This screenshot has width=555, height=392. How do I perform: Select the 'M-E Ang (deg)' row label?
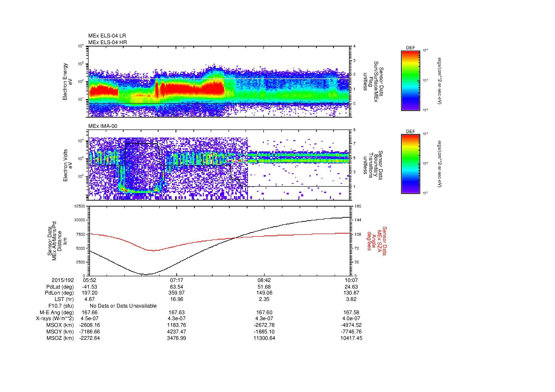pos(57,313)
